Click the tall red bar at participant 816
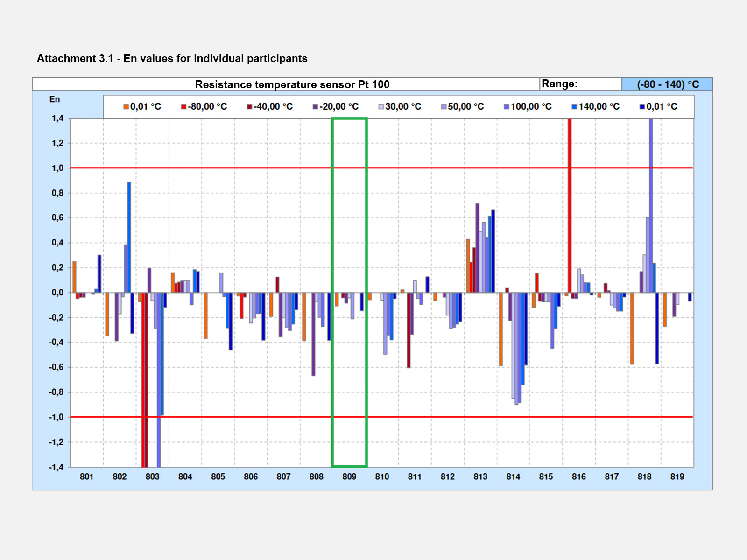The image size is (747, 560). pos(570,205)
